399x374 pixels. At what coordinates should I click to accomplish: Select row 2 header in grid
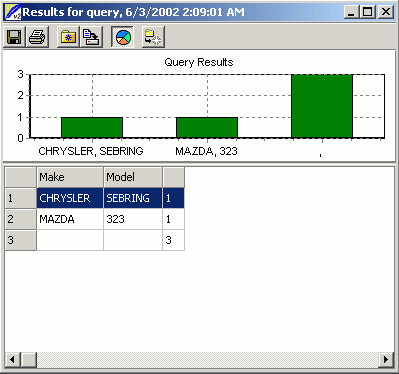click(x=20, y=219)
